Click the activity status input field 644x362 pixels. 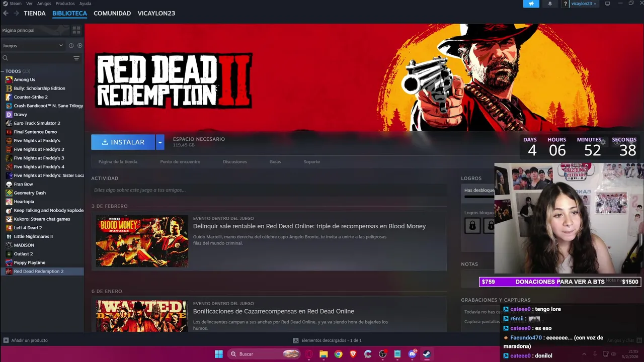pyautogui.click(x=269, y=190)
